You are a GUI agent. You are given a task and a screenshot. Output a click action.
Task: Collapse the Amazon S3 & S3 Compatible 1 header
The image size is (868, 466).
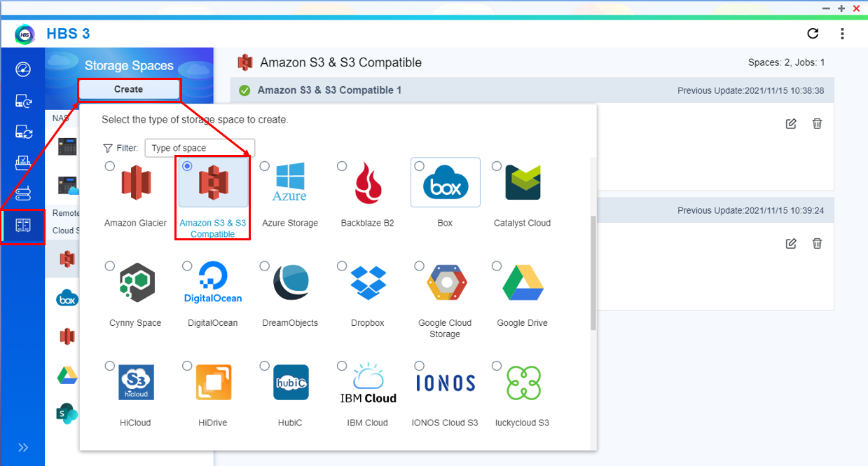point(329,90)
